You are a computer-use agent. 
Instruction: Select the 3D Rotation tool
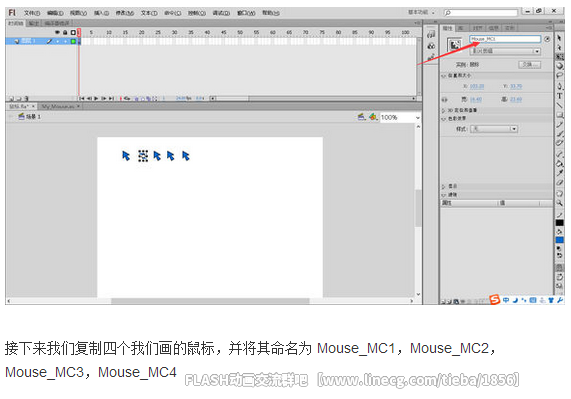click(559, 66)
